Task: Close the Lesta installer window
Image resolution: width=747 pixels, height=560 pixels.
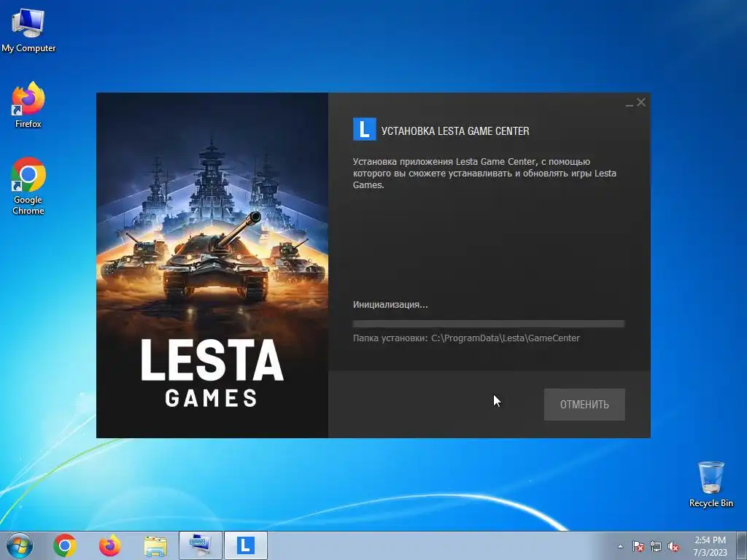Action: [641, 102]
